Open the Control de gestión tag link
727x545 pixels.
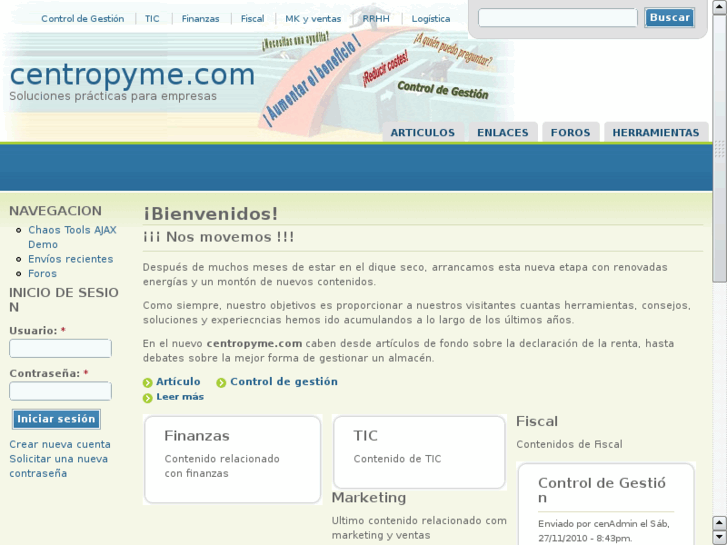[284, 382]
